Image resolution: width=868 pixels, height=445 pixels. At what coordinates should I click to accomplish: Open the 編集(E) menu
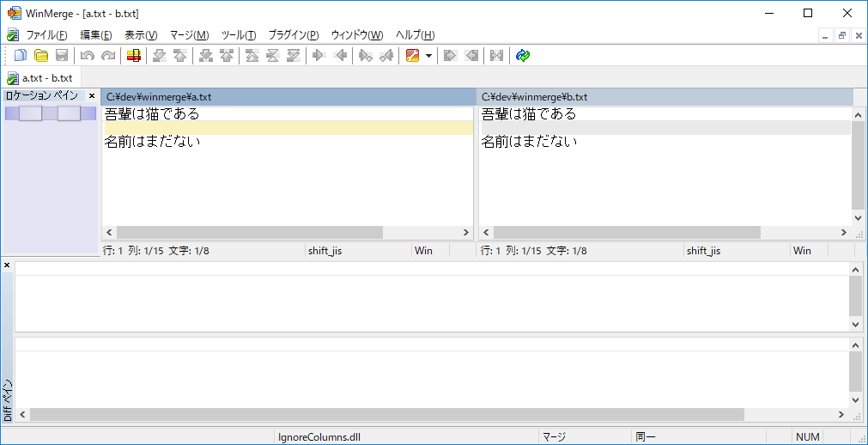(96, 35)
